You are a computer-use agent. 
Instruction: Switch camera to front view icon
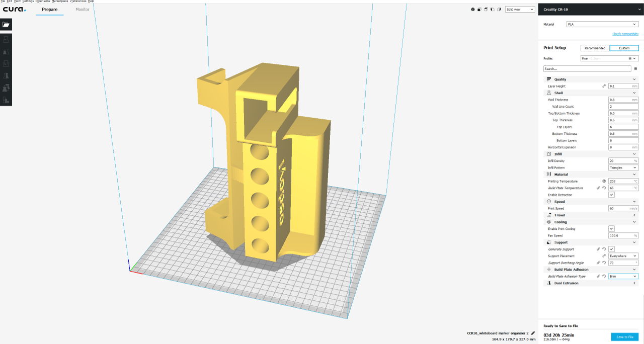(479, 9)
